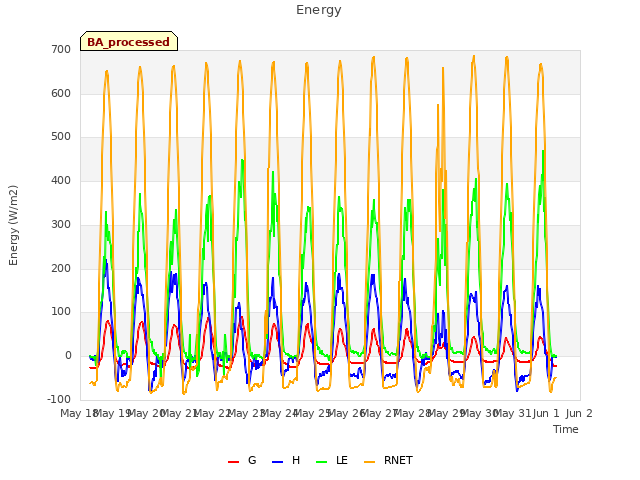
Task: Click the orange RNET legend swatch
Action: click(x=369, y=462)
